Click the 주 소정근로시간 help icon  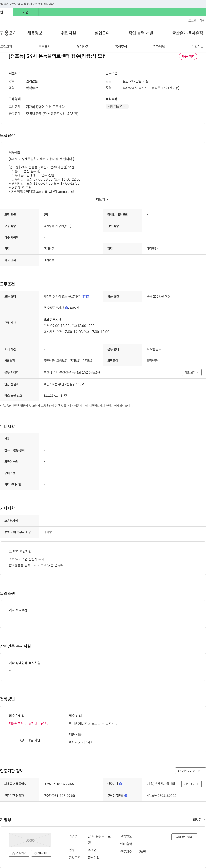click(67, 308)
